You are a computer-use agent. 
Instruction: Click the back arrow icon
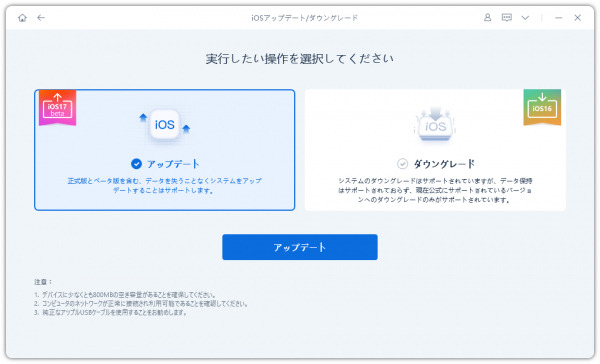(41, 18)
